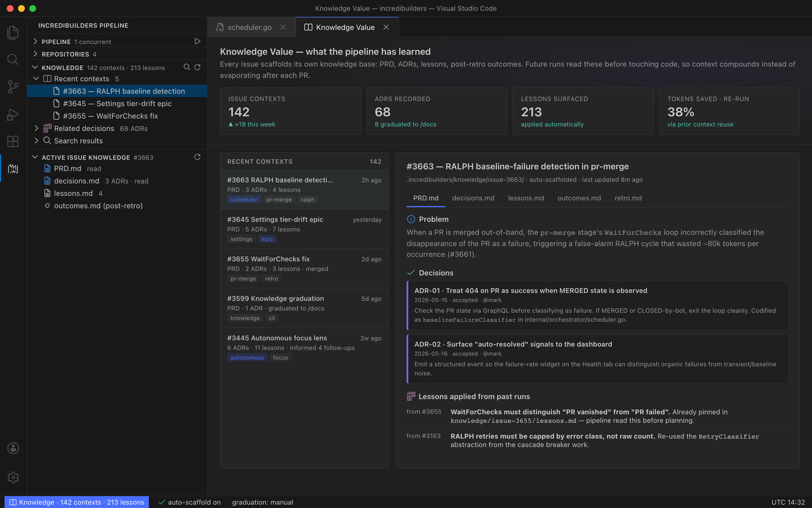Open outcomes.md (post-retro) in sidebar
Screen dimensions: 812x508
click(x=117, y=206)
